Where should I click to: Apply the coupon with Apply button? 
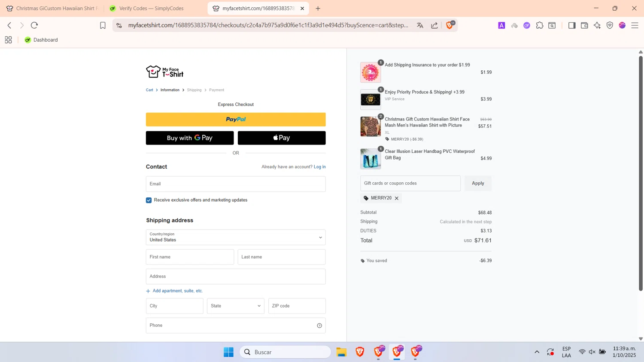(478, 183)
